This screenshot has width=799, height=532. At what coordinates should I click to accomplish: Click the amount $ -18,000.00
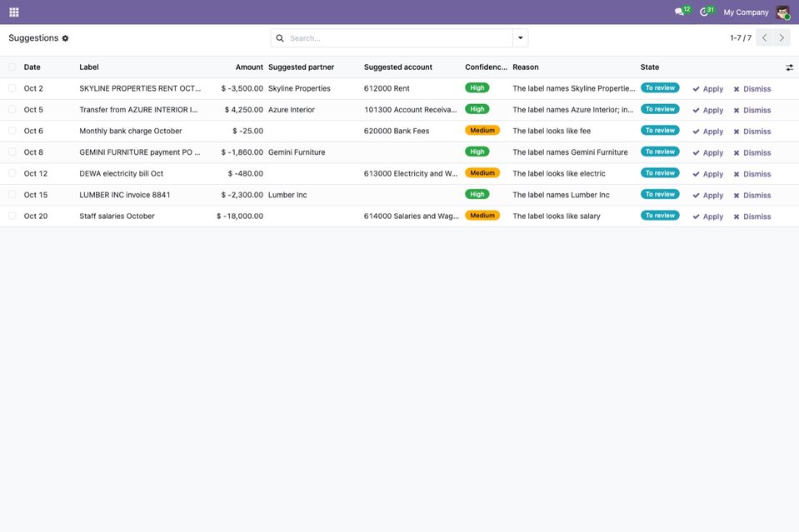[x=240, y=216]
